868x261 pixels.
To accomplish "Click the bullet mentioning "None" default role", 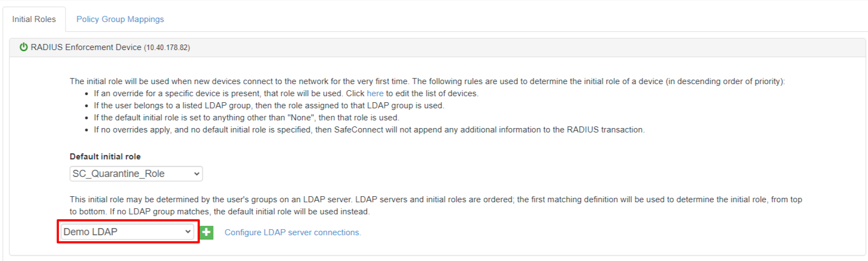I will tap(246, 118).
